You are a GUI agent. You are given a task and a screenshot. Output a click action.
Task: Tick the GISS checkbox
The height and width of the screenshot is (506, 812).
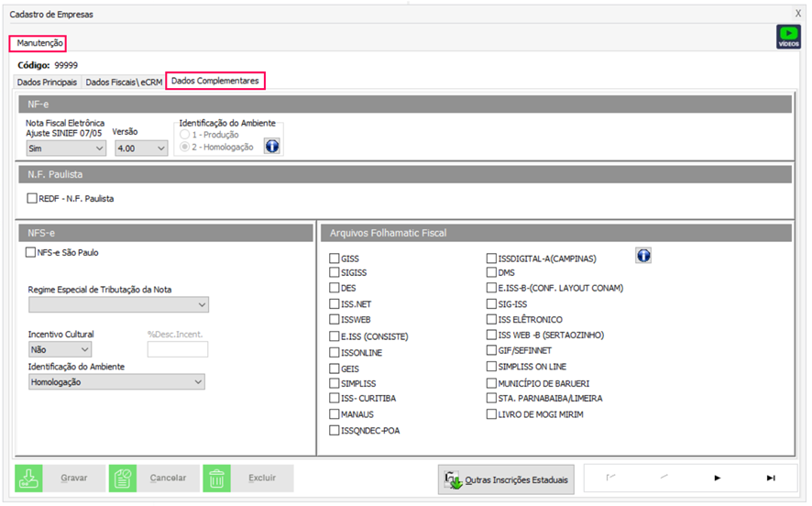[335, 259]
